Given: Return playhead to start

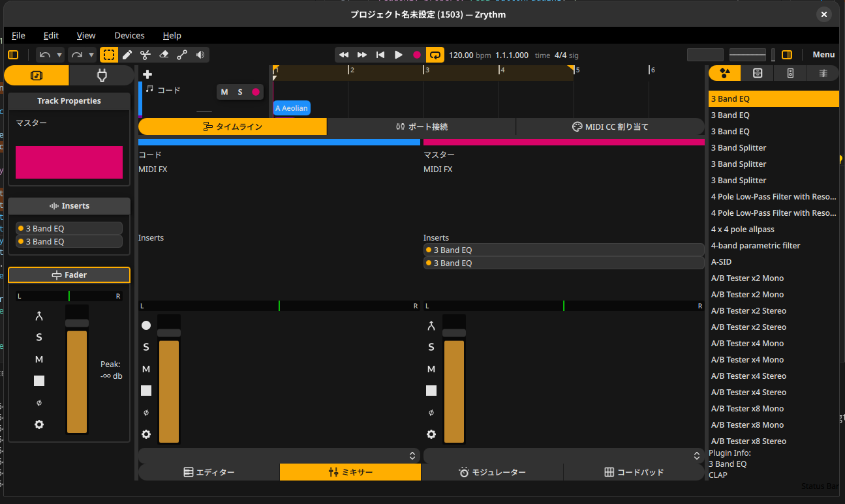Looking at the screenshot, I should (380, 55).
